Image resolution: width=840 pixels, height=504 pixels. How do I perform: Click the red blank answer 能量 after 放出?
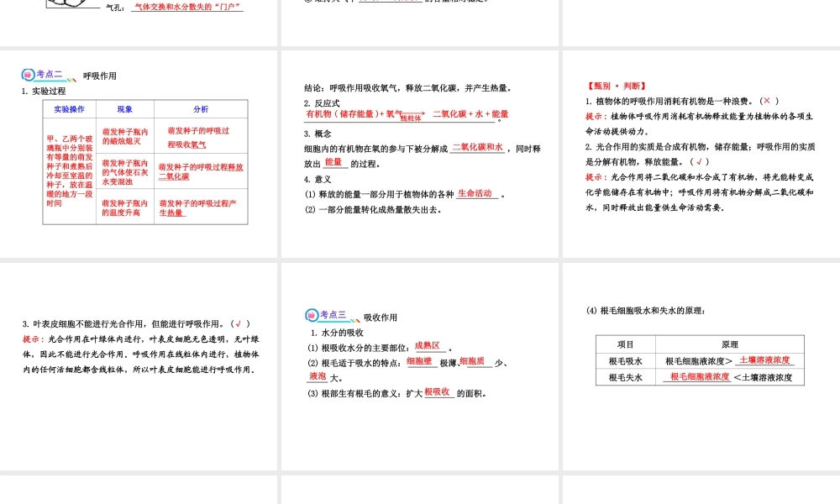coord(333,162)
